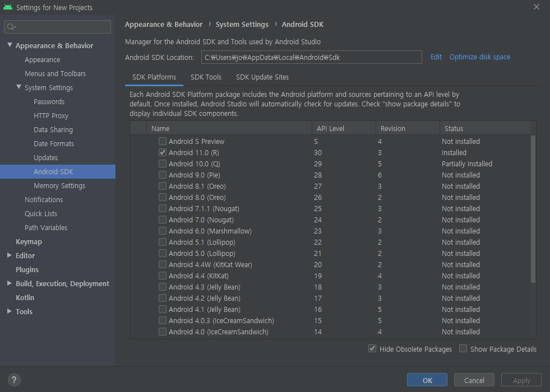This screenshot has width=550, height=392.
Task: Open the Updates settings page
Action: point(45,158)
